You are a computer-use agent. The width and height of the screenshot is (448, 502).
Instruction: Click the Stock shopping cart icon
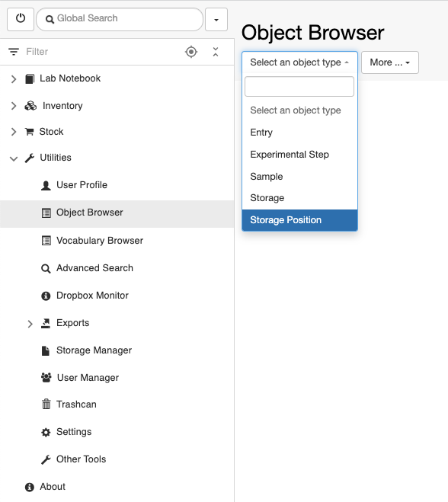[30, 132]
